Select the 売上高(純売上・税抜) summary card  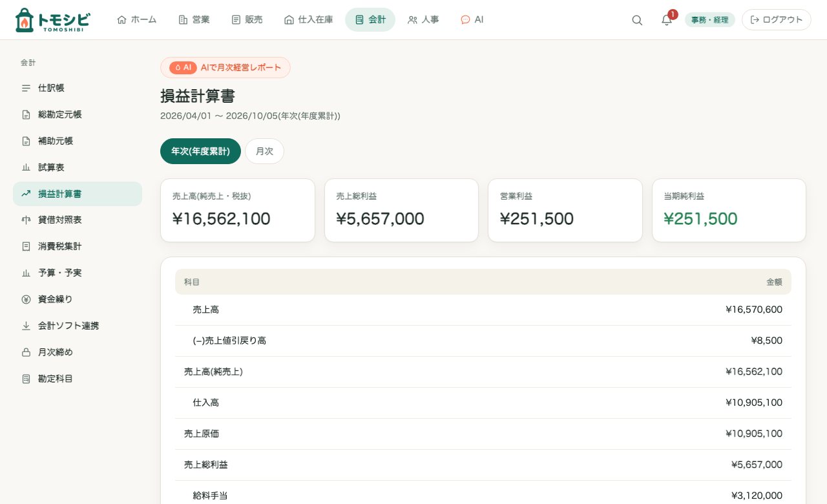[238, 211]
